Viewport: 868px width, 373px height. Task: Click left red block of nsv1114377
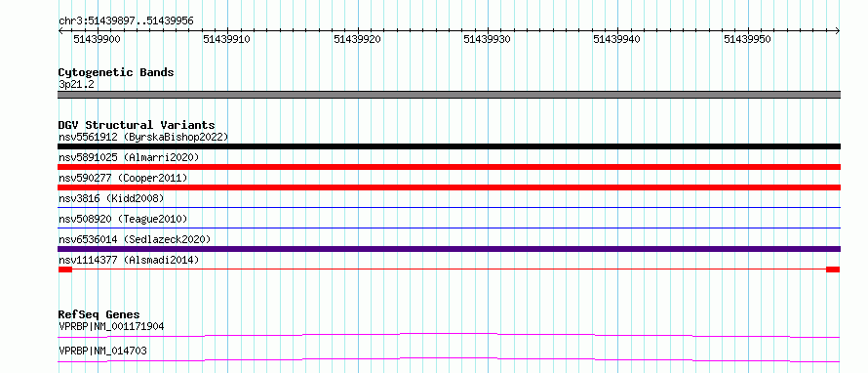(65, 269)
